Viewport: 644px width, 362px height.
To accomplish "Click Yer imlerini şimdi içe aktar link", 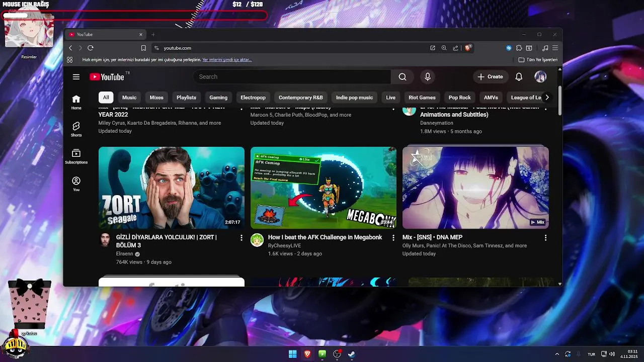I will [227, 59].
